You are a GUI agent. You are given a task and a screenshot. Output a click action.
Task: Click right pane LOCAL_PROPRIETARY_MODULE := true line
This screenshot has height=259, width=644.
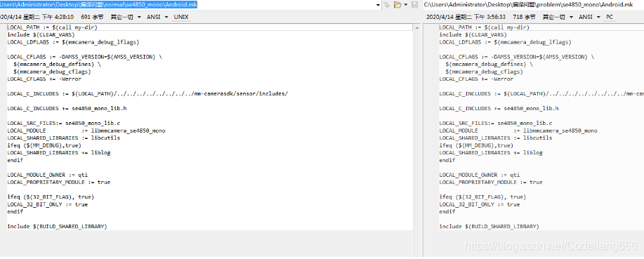pyautogui.click(x=491, y=182)
